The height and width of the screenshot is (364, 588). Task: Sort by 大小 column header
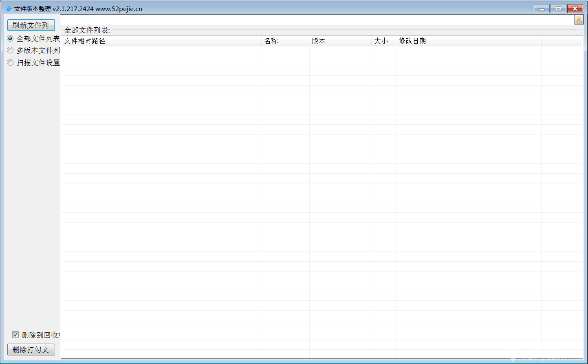tap(384, 41)
